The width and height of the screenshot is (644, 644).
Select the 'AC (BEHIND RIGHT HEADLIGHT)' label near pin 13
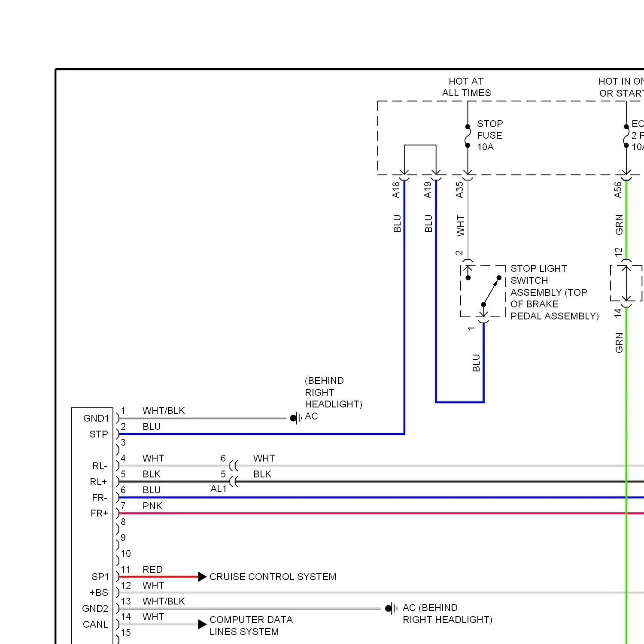pos(447,614)
